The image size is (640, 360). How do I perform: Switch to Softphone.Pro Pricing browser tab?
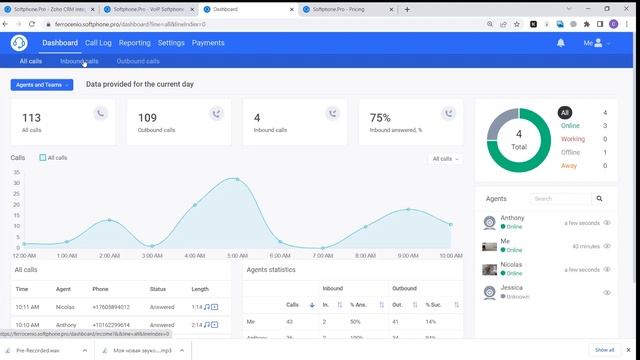tap(348, 9)
